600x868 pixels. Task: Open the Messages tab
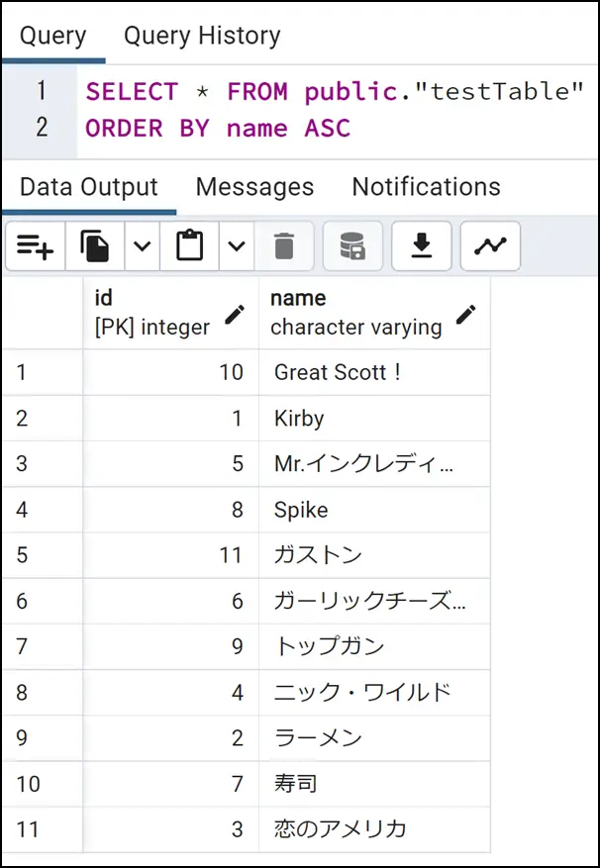point(254,187)
